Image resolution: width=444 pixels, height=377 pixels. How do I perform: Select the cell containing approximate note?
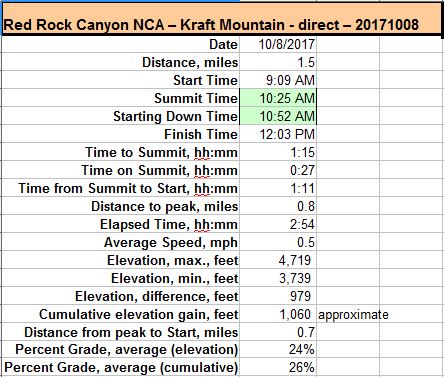point(348,314)
